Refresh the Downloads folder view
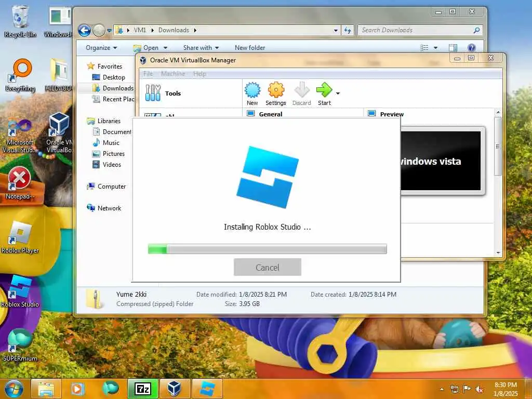 (348, 30)
